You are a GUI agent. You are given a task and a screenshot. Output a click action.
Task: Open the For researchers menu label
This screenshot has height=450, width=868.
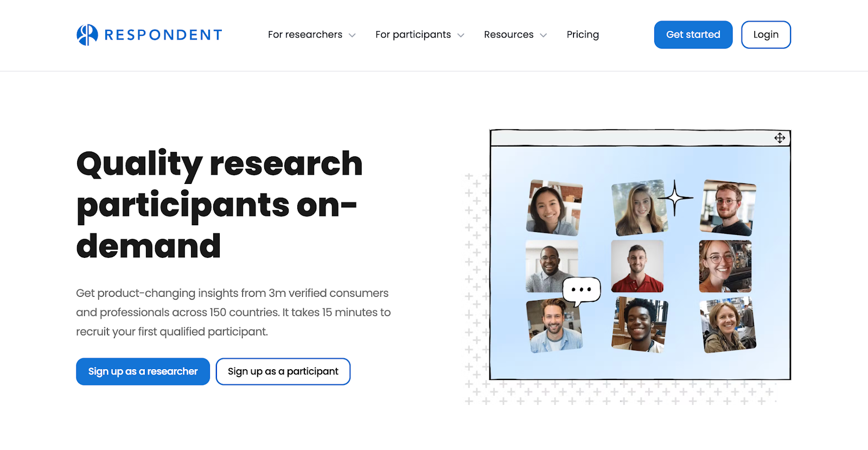305,35
